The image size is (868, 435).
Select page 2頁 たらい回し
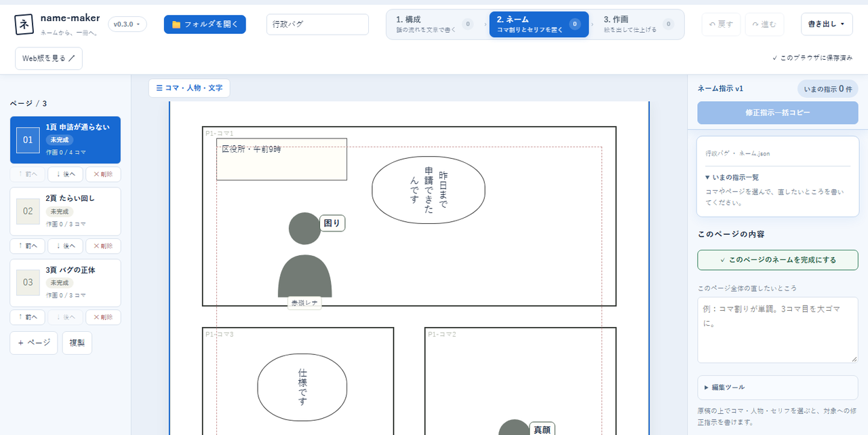point(65,211)
